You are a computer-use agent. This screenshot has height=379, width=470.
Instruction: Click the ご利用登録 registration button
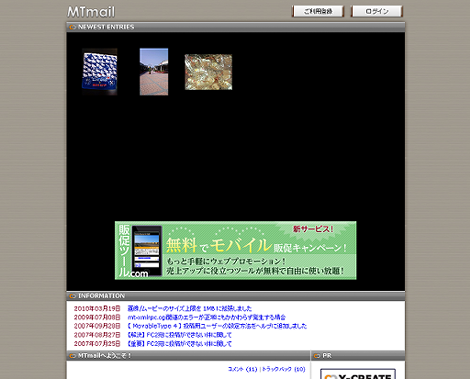click(x=318, y=11)
